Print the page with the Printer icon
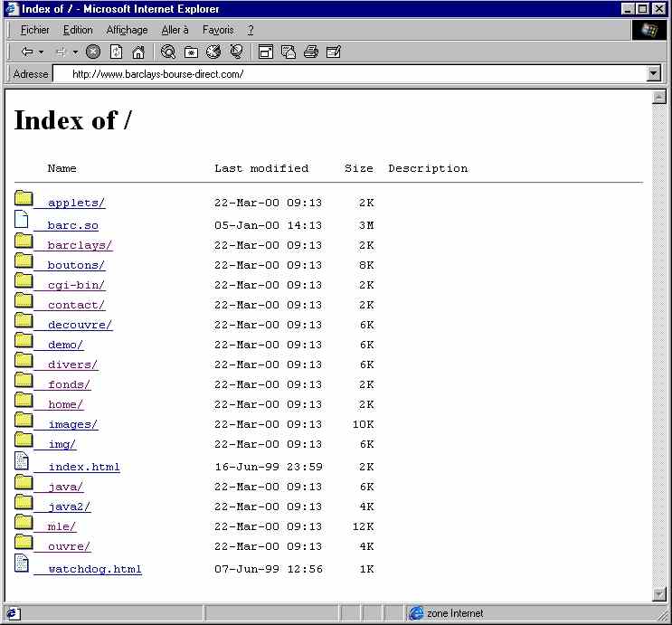 pos(311,52)
